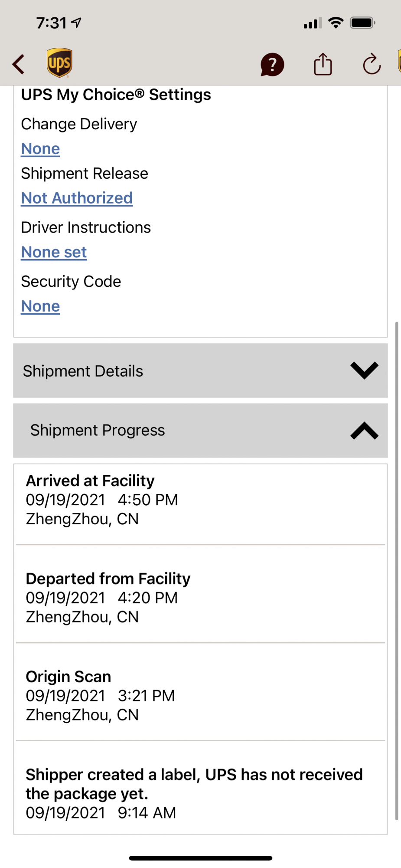
Task: Open the None link under Security Code
Action: pyautogui.click(x=41, y=306)
